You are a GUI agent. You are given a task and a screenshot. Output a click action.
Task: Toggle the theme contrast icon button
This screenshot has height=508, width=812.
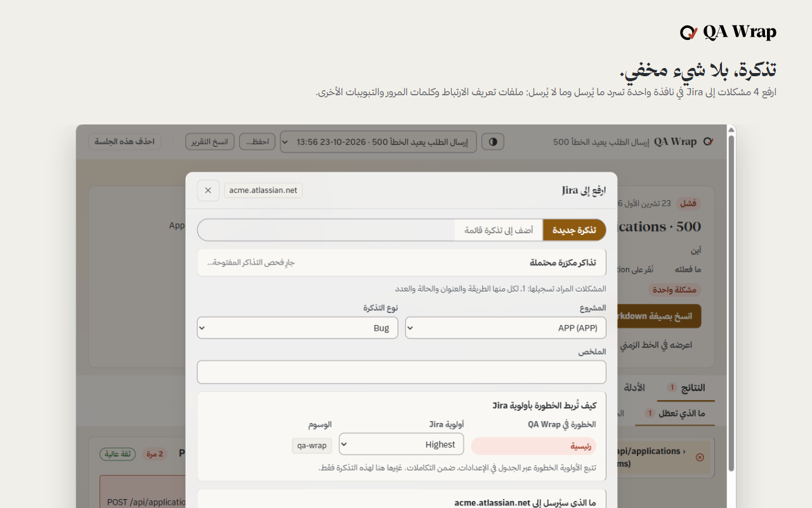click(x=493, y=142)
